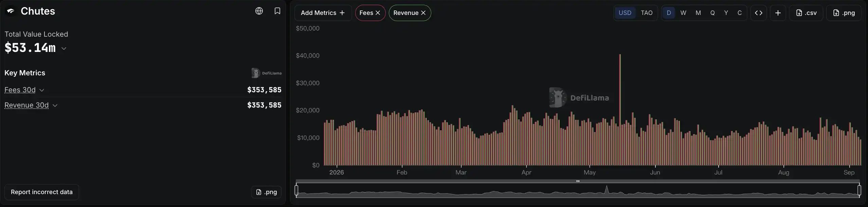Open the embed code icon
The image size is (868, 207).
(759, 13)
